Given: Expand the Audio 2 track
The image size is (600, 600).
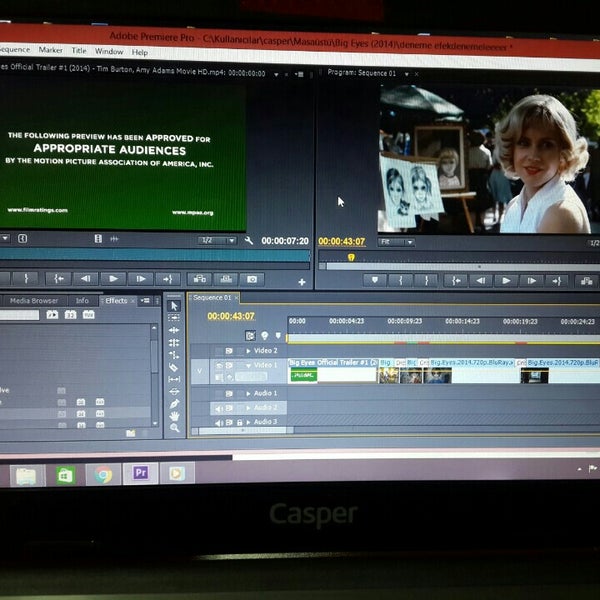Looking at the screenshot, I should coord(249,408).
